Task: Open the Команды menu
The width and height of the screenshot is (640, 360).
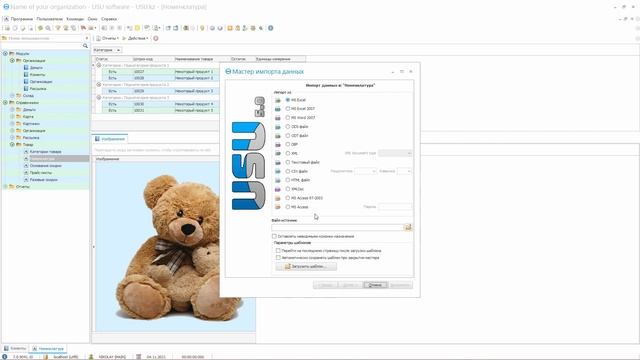Action: coord(75,19)
